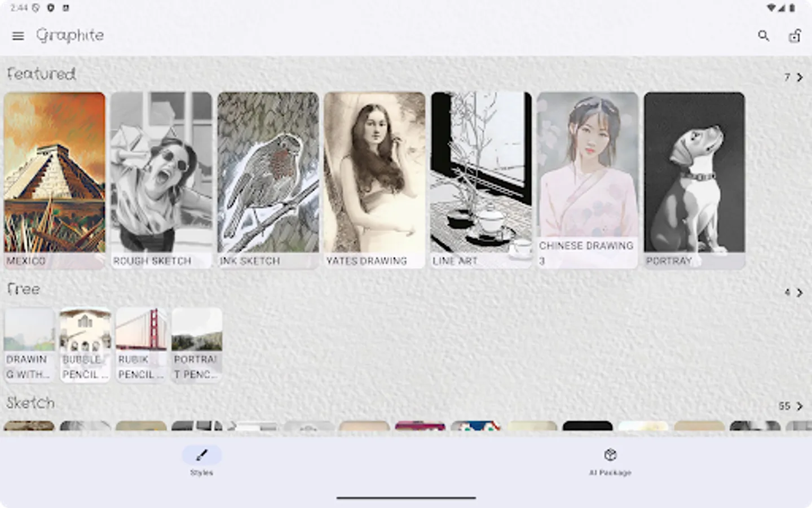Tap the search magnifier icon
This screenshot has height=508, width=812.
pos(764,36)
